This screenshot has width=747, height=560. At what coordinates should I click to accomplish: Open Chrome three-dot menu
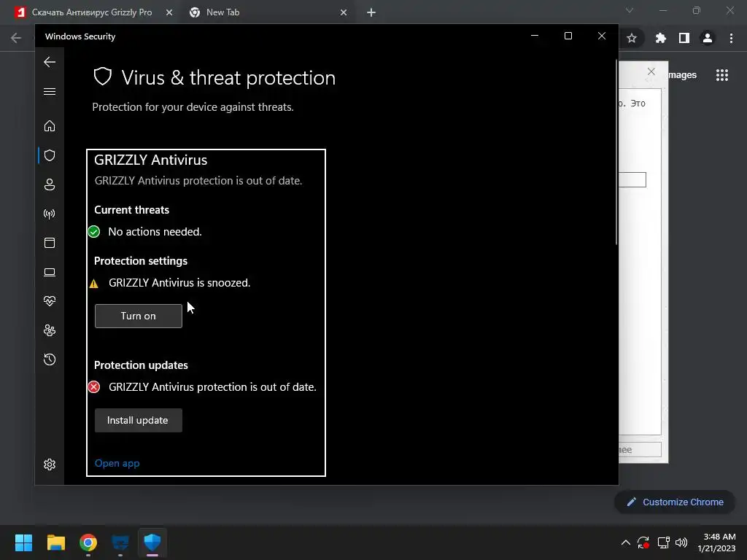pyautogui.click(x=731, y=38)
